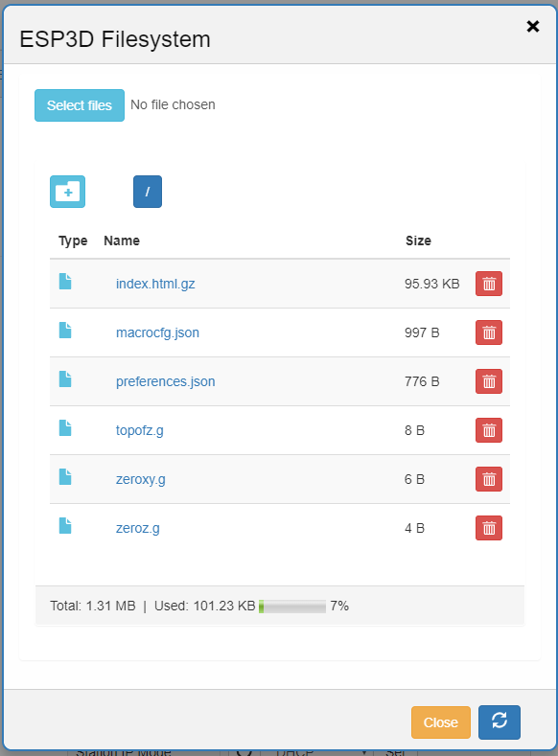Click the Select files button
The image size is (558, 756).
point(80,105)
